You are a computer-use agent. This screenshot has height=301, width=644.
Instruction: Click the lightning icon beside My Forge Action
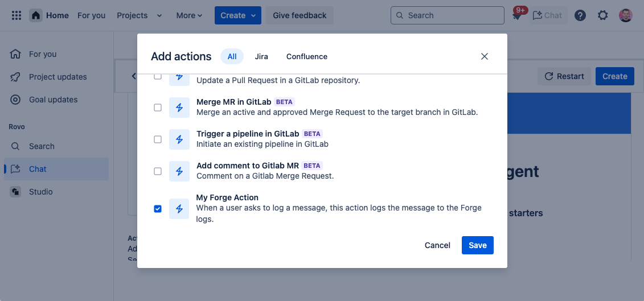pyautogui.click(x=179, y=209)
